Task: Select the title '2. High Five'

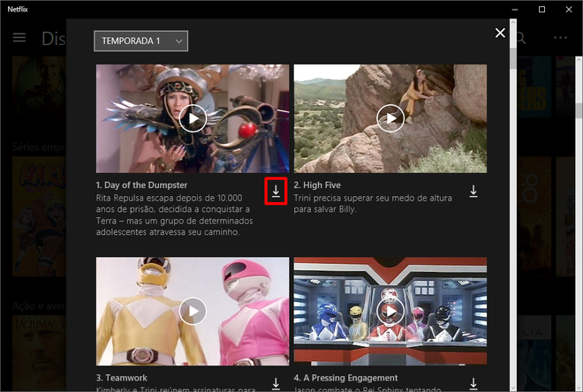Action: (x=317, y=185)
